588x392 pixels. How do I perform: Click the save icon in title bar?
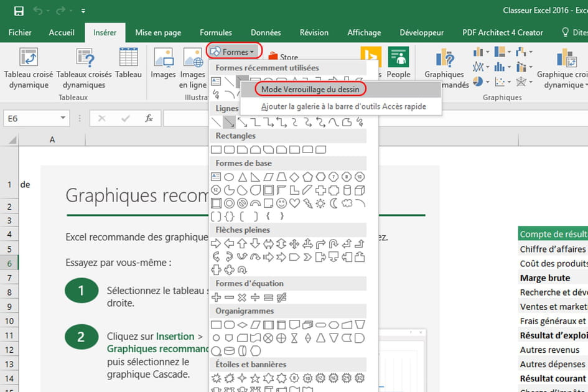click(x=19, y=11)
